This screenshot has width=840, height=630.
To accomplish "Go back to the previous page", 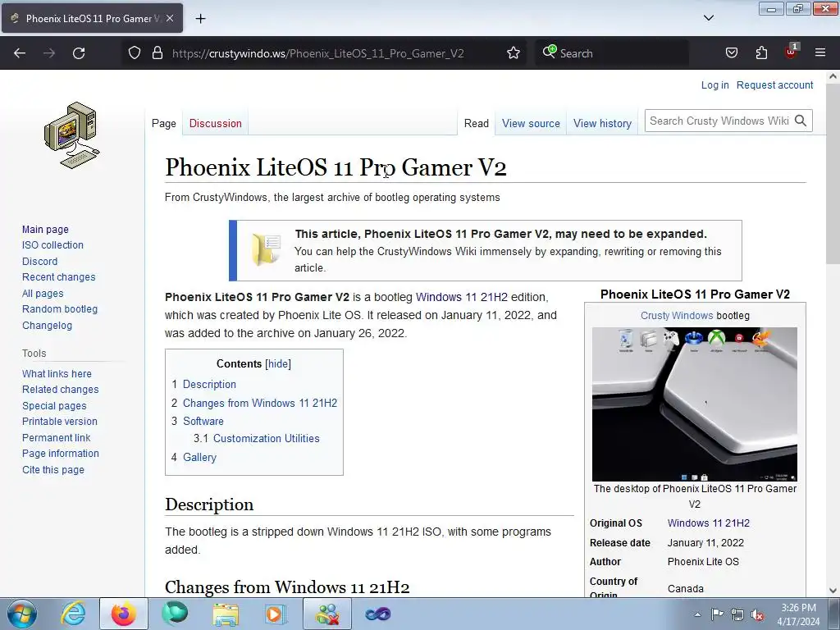I will point(20,53).
